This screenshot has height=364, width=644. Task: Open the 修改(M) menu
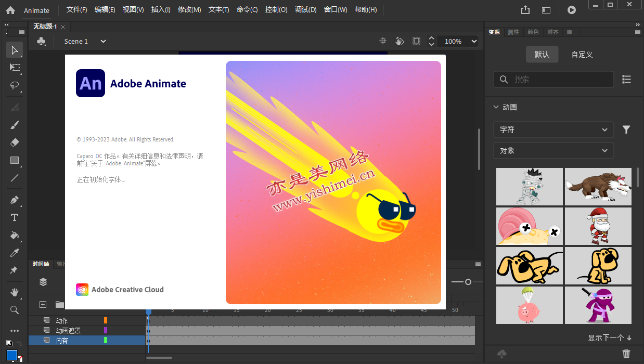pos(189,10)
